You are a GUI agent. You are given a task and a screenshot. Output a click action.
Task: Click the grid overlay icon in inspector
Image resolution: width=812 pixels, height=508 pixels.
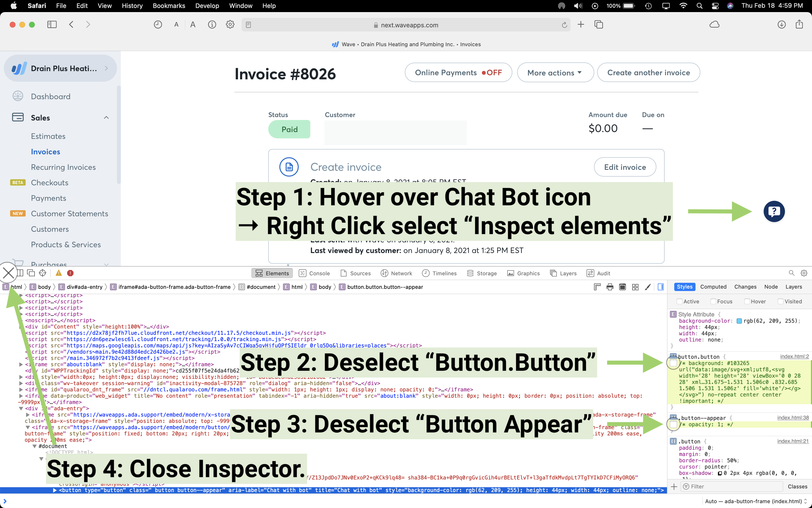pos(635,287)
